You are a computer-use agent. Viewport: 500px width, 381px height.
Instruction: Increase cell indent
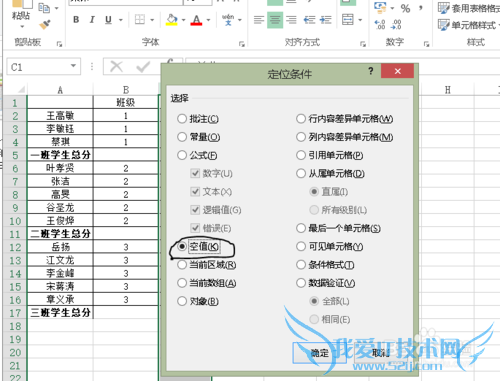pos(325,20)
